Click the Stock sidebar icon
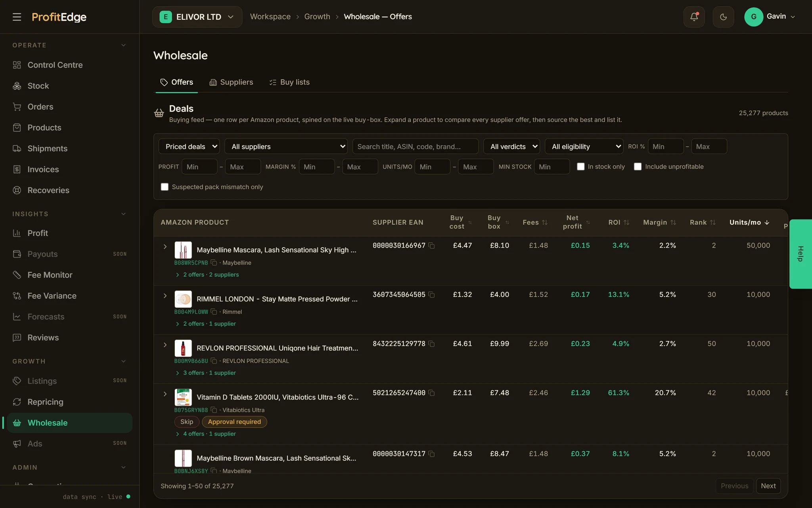 tap(17, 86)
